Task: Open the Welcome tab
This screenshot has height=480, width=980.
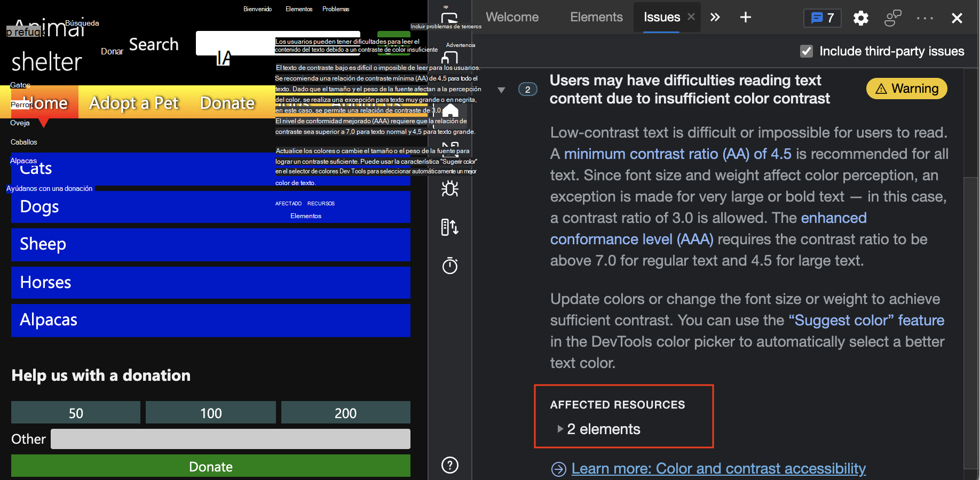Action: pos(511,17)
